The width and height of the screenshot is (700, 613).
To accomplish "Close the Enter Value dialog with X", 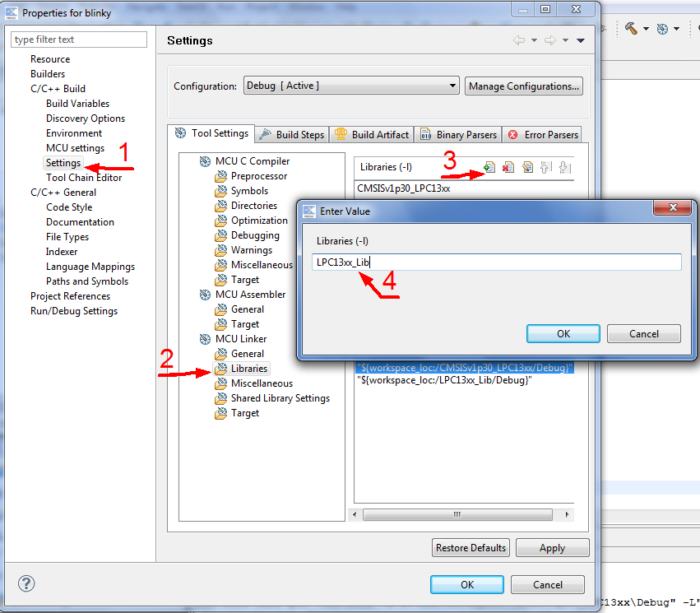I will pyautogui.click(x=674, y=210).
